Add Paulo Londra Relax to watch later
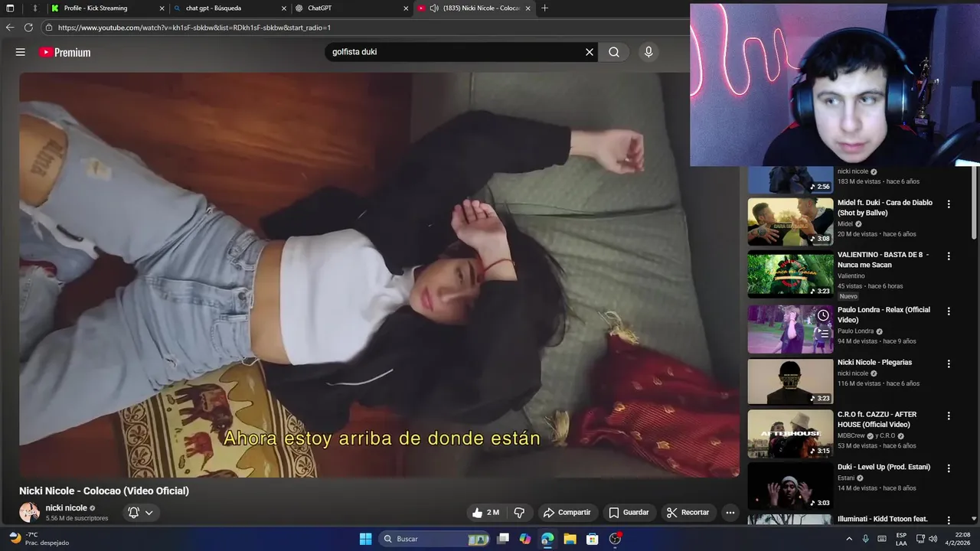 coord(823,315)
